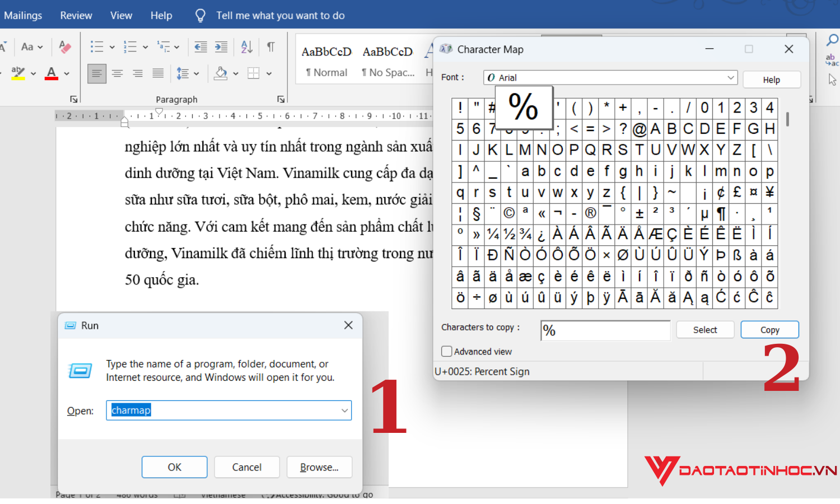Image resolution: width=840 pixels, height=504 pixels.
Task: Select the ½ fraction character in the grid
Action: pyautogui.click(x=509, y=234)
